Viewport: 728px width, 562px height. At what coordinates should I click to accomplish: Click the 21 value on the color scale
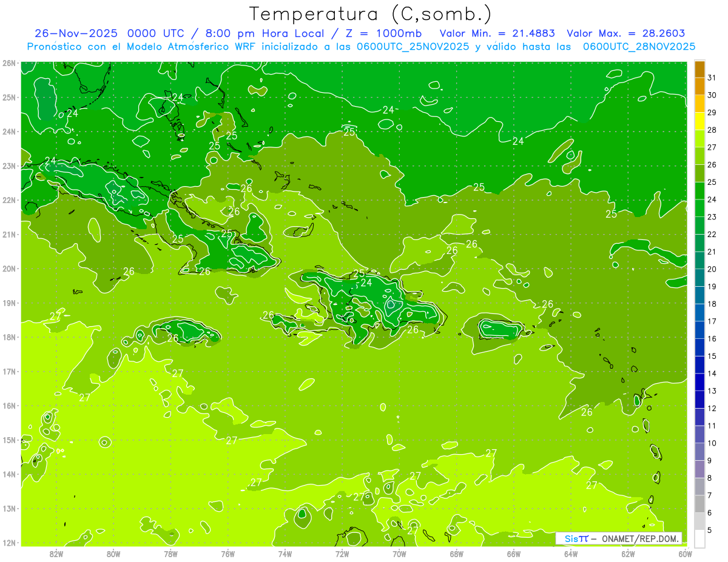712,252
